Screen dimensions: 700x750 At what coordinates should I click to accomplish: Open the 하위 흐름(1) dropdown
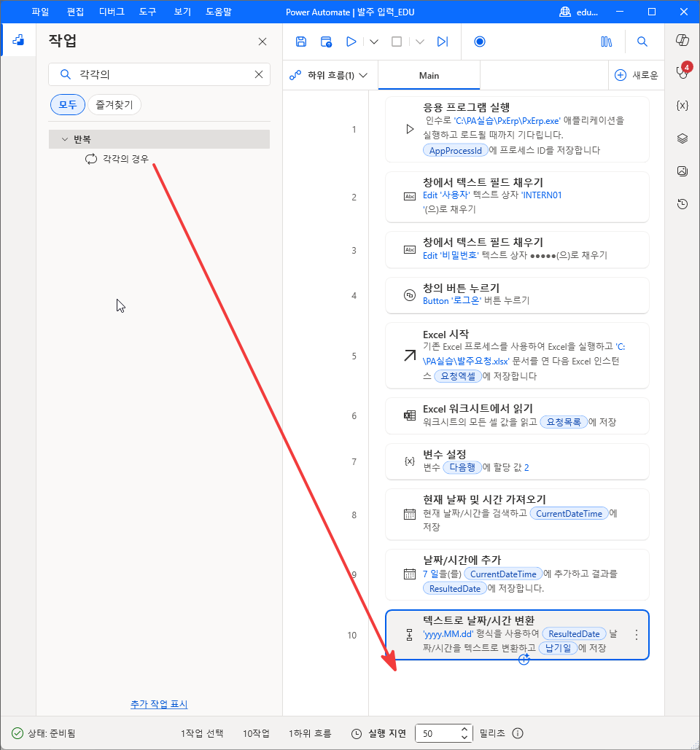click(x=329, y=75)
